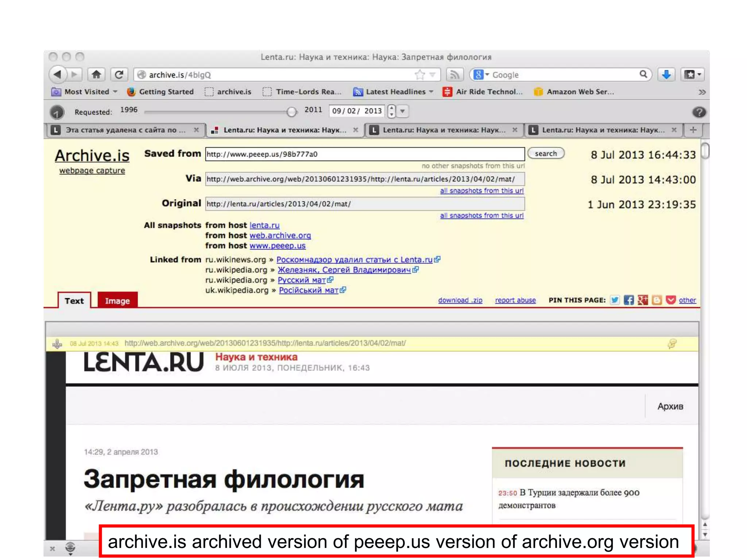Click the 09/02/2013 date field
The width and height of the screenshot is (747, 560).
click(x=357, y=111)
